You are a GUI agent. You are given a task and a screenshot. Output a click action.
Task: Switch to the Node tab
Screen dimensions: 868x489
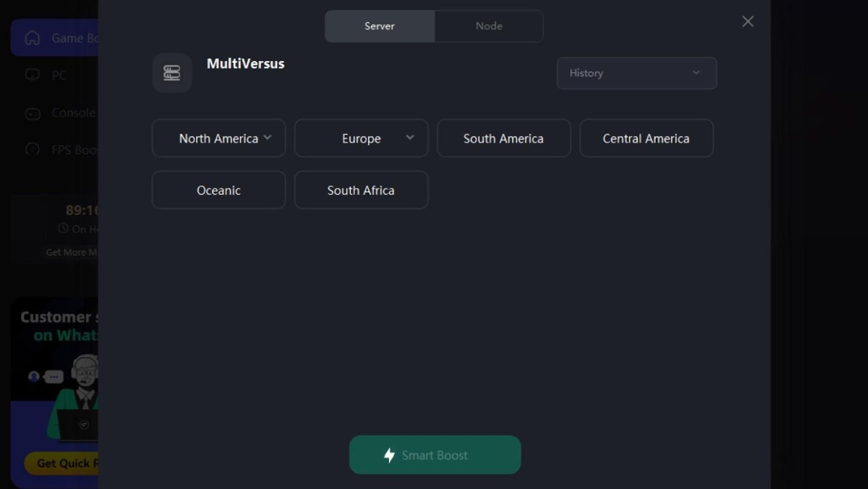(x=489, y=26)
